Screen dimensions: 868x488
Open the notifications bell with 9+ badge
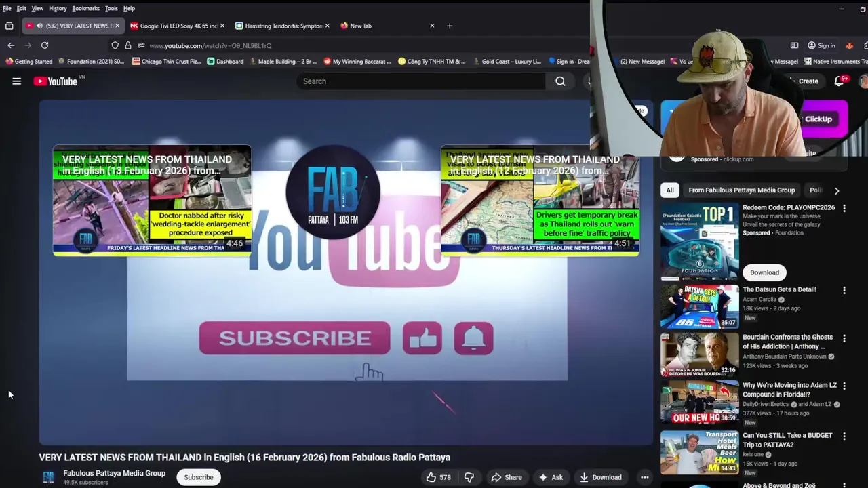(839, 81)
